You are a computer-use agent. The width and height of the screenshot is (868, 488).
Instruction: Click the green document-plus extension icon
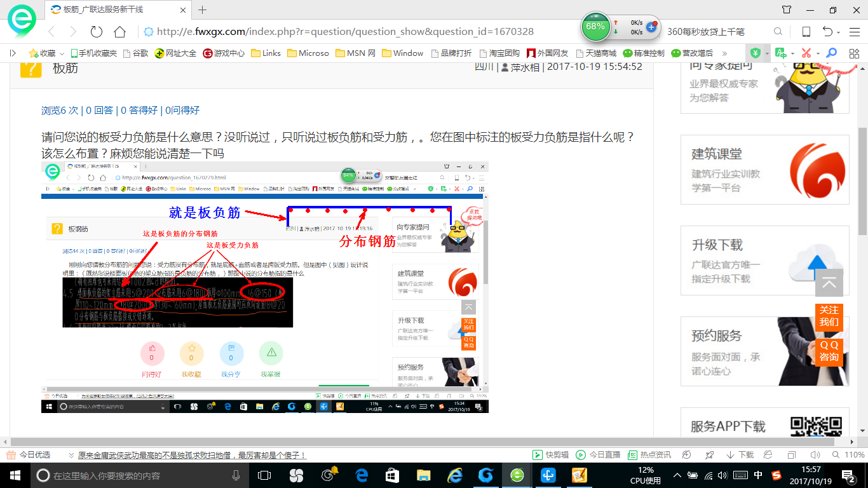(x=781, y=53)
